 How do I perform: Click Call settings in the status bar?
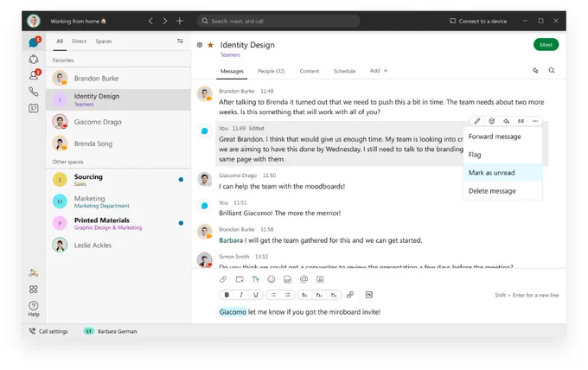pyautogui.click(x=48, y=331)
